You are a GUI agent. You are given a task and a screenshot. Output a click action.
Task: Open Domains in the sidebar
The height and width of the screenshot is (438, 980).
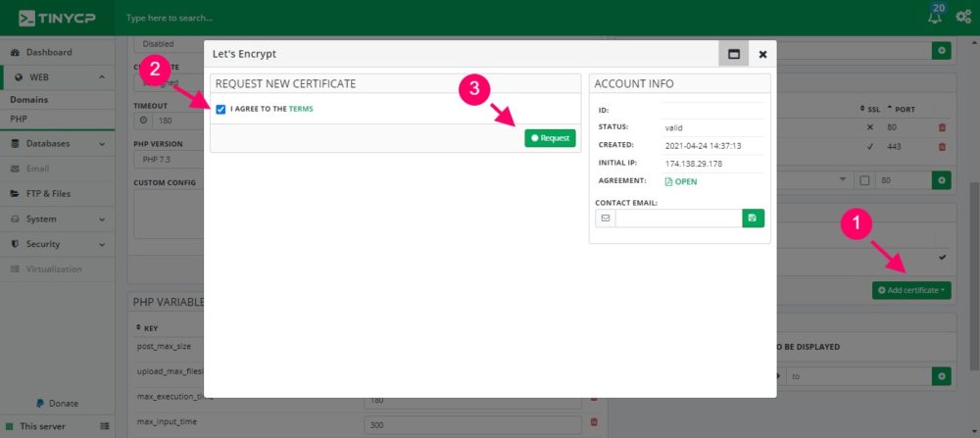pos(28,99)
